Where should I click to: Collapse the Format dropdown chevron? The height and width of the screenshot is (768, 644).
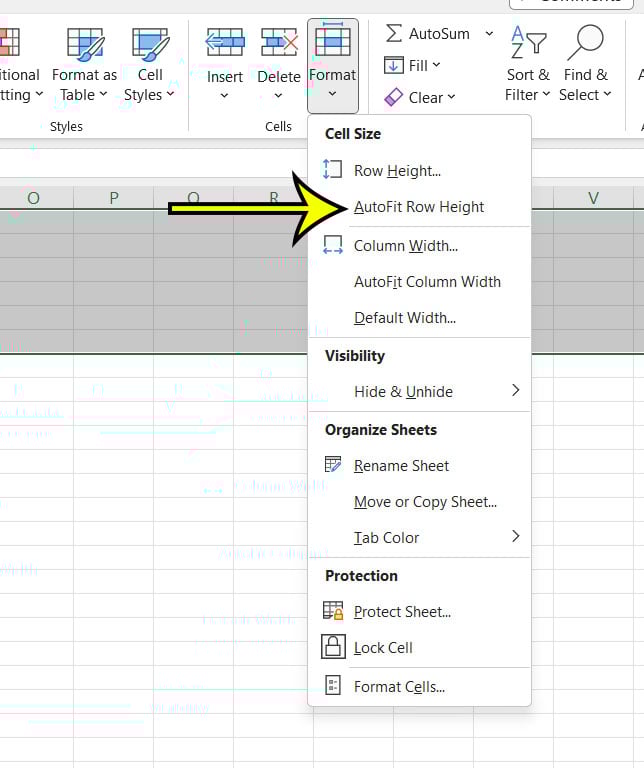[332, 94]
